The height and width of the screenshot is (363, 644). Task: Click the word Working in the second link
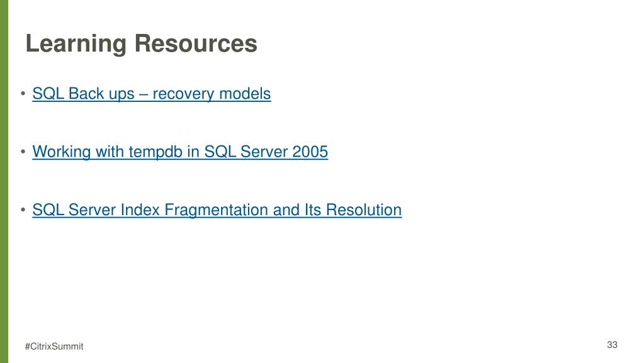[x=62, y=152]
